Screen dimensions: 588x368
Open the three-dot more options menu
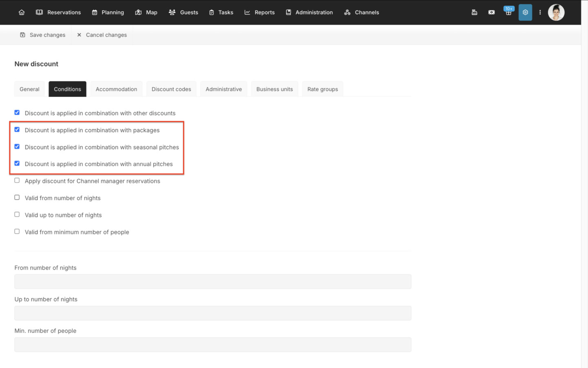(x=540, y=12)
